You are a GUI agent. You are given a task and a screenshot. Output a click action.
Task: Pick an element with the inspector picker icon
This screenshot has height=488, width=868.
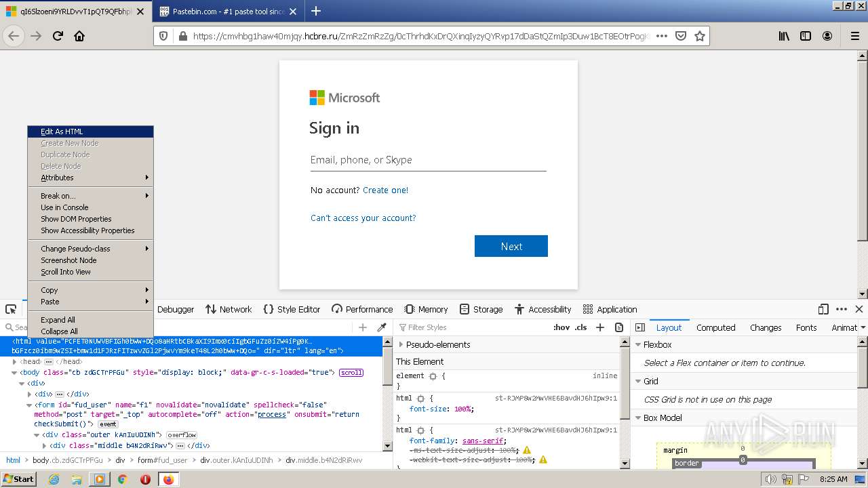[11, 309]
